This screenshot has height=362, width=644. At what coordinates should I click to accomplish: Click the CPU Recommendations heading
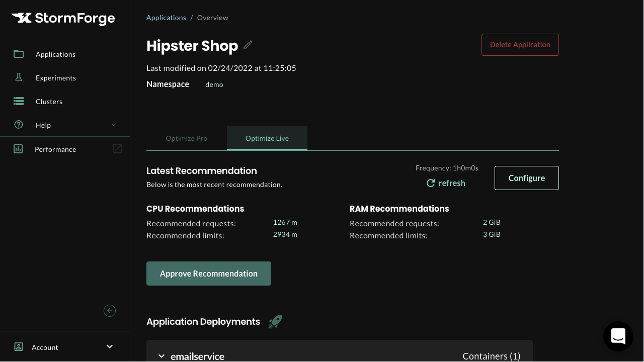coord(195,209)
